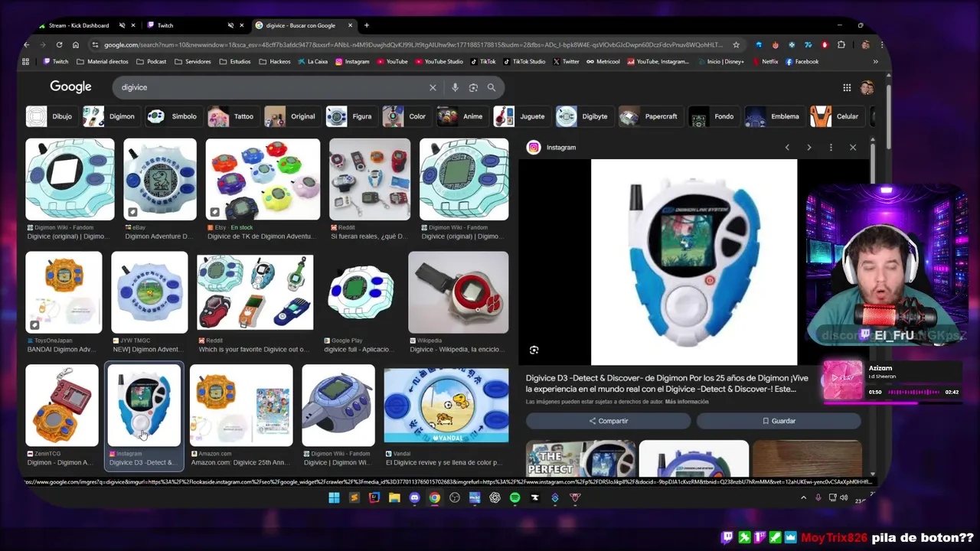
Task: Open ChatGPT from the taskbar
Action: click(495, 497)
